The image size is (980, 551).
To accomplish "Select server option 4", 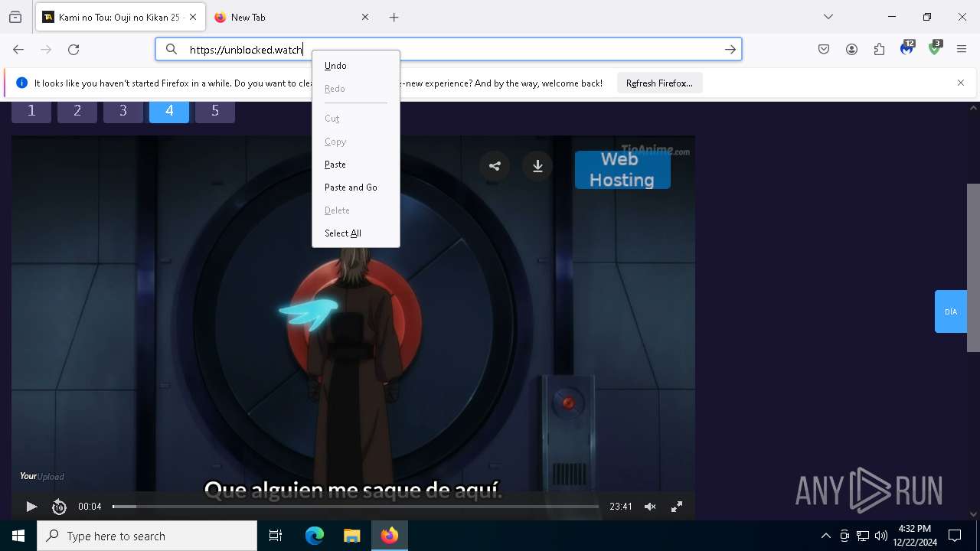I will click(x=169, y=111).
